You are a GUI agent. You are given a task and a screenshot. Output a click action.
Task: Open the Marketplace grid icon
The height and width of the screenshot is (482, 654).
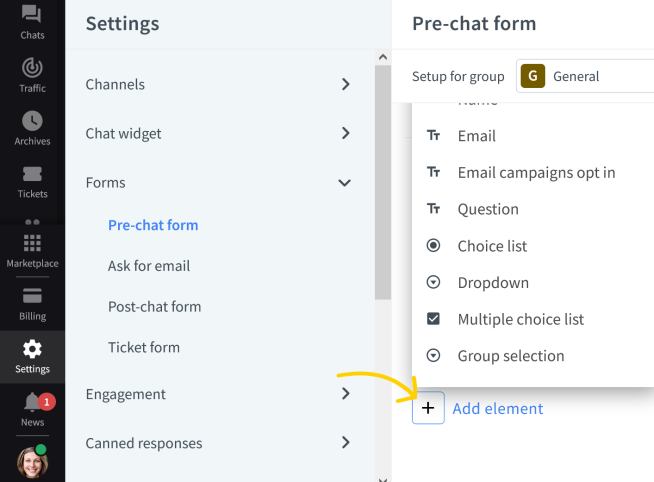[32, 243]
